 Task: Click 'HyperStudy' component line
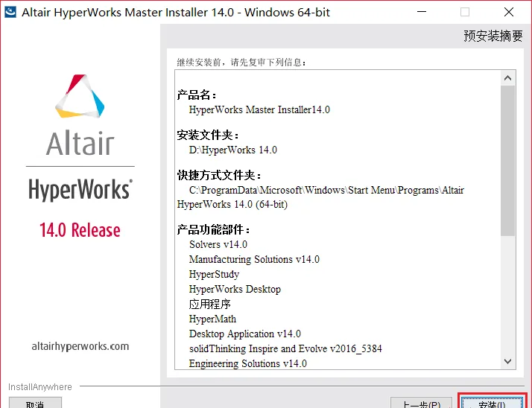click(214, 275)
